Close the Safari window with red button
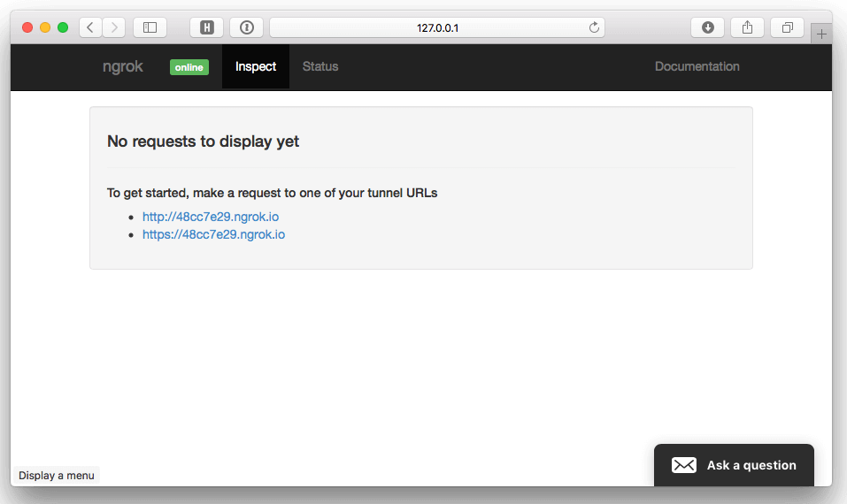847x504 pixels. (27, 27)
